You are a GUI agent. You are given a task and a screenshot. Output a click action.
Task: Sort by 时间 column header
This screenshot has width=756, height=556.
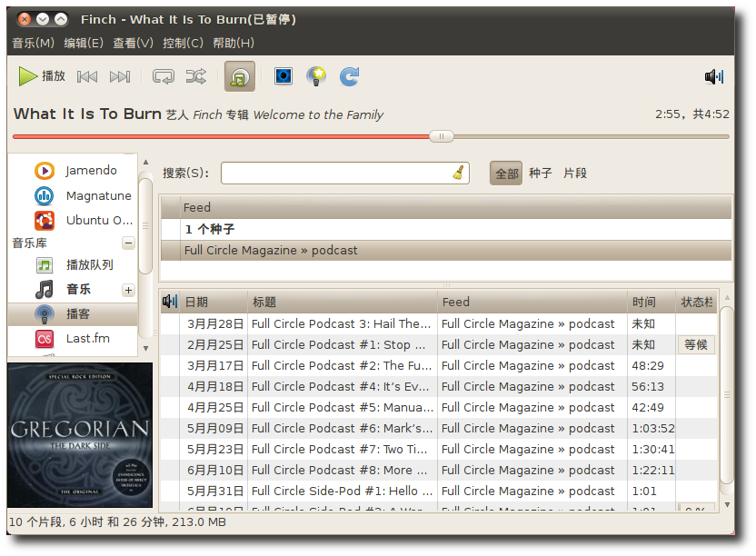[652, 302]
